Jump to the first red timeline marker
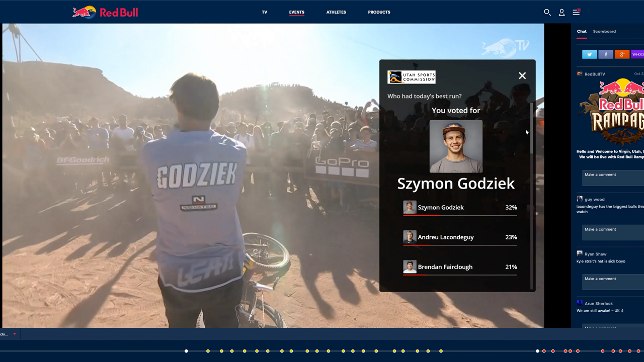This screenshot has width=644, height=362. click(544, 351)
